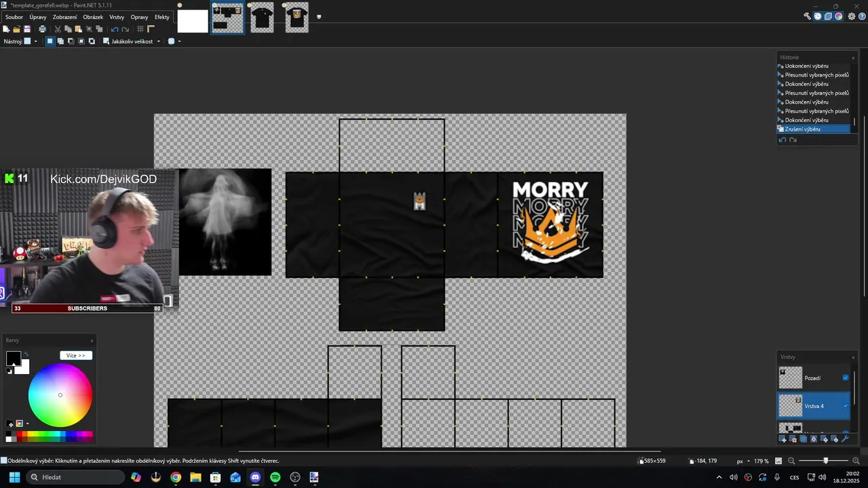This screenshot has width=868, height=488.
Task: Open the Zobrazení menu
Action: click(65, 17)
